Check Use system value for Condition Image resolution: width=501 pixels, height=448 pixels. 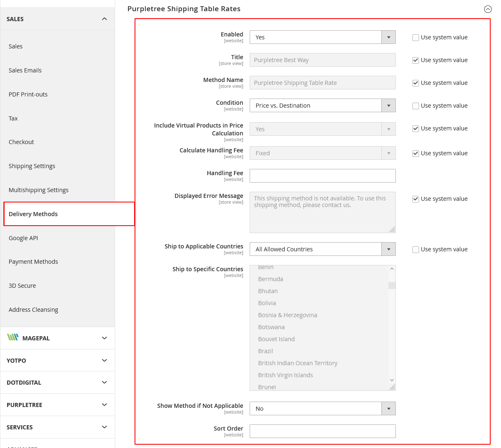[x=416, y=106]
